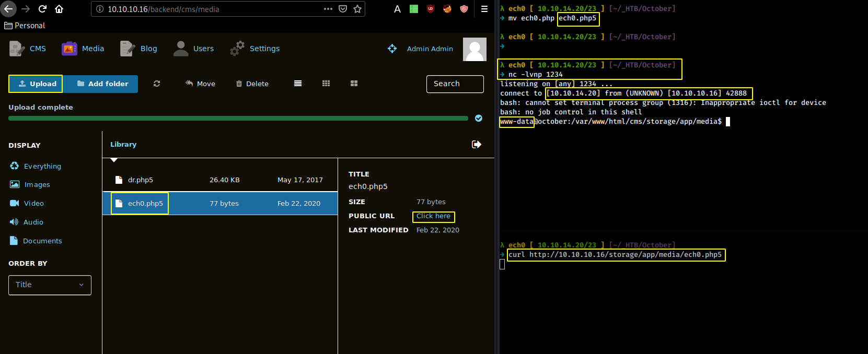Click the red-orange round extension icon
Screen dimensions: 868x354
pos(447,9)
